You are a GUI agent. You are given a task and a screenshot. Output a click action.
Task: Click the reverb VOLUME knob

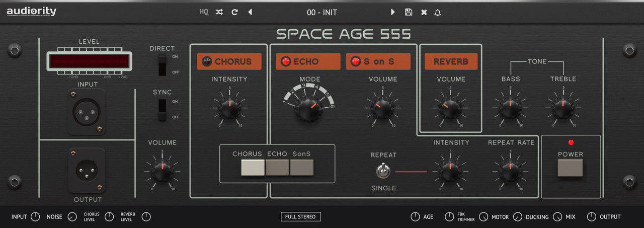pyautogui.click(x=451, y=107)
